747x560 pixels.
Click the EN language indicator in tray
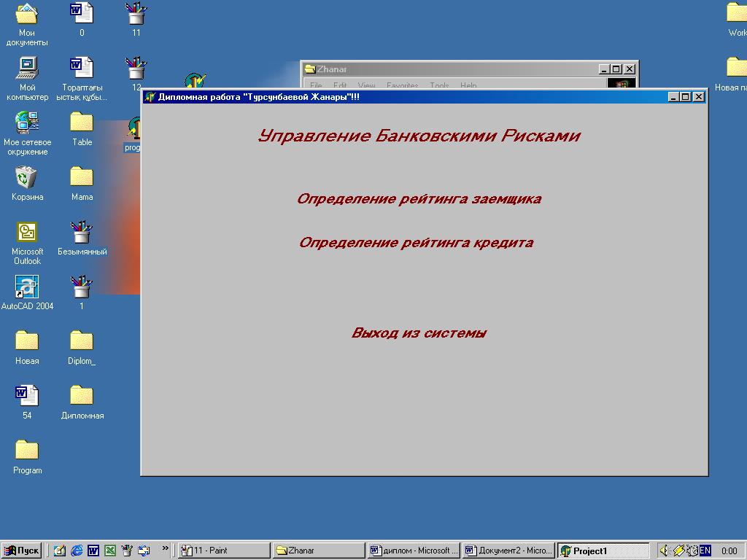point(705,551)
